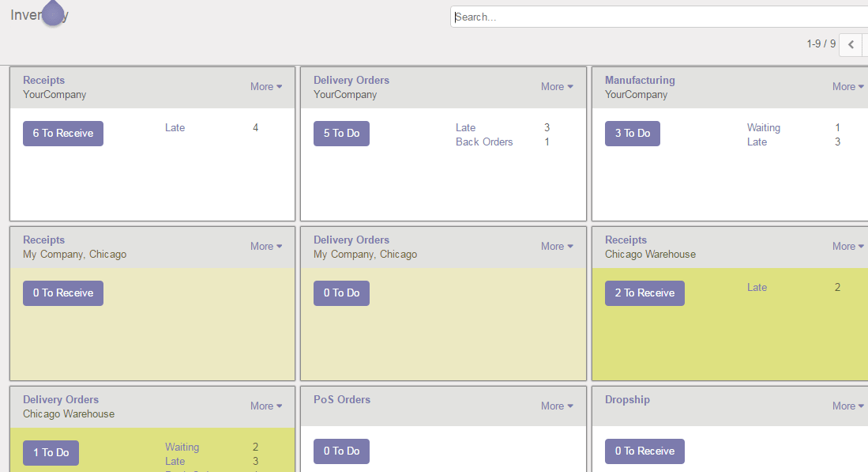Click 0 To Do on PoS Orders
The height and width of the screenshot is (472, 868).
click(341, 451)
